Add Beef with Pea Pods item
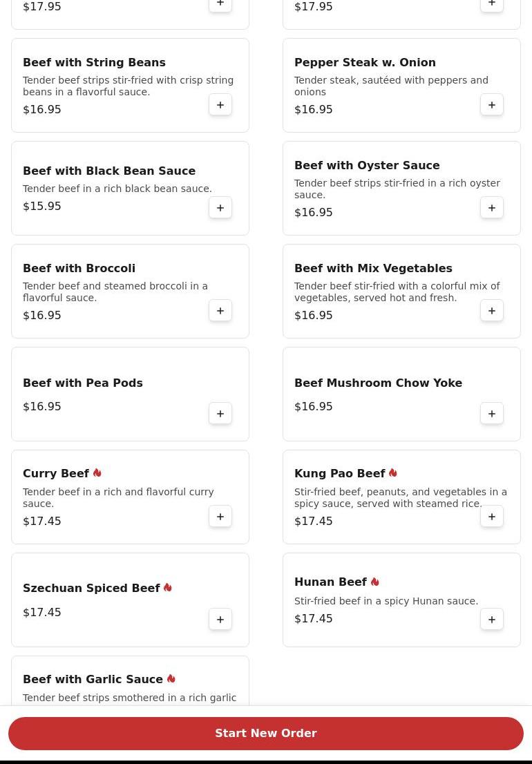The image size is (532, 764). tap(220, 414)
